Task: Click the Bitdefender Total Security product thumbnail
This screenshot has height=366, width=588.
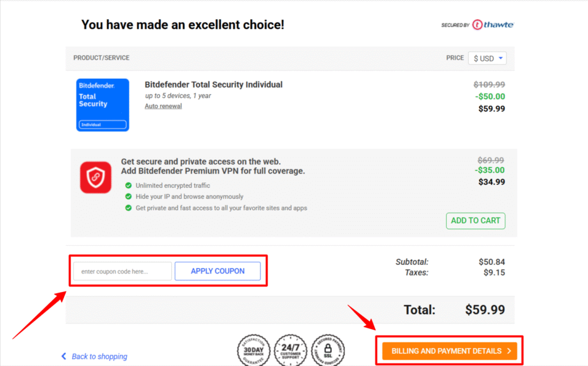Action: coord(102,103)
